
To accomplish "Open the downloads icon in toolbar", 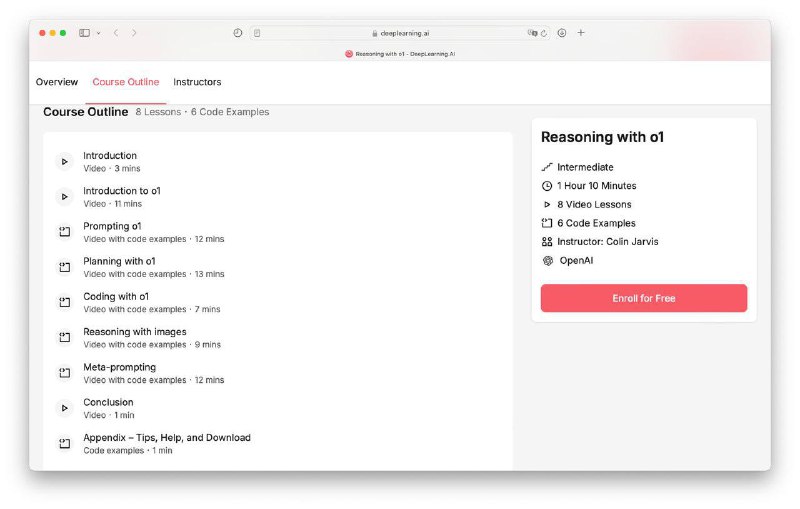I will [562, 33].
